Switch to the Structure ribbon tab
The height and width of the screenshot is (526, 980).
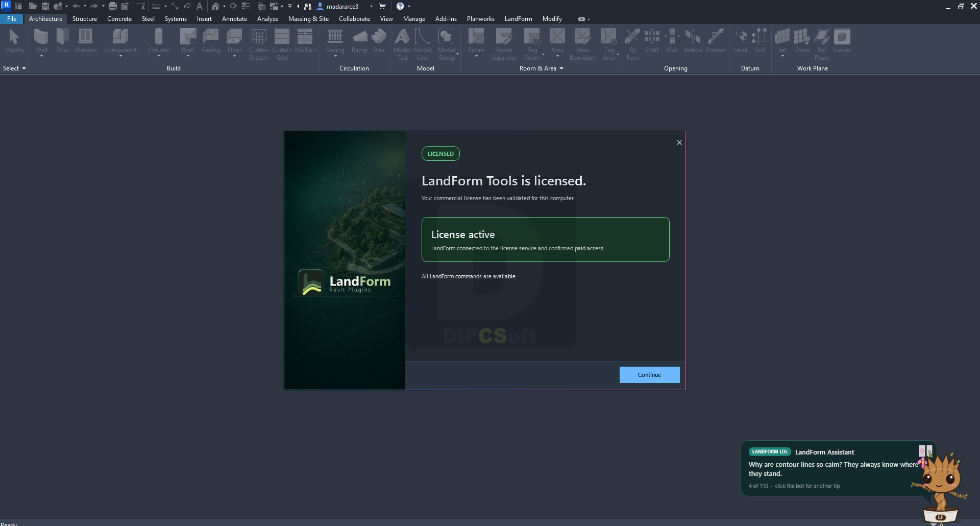coord(85,19)
